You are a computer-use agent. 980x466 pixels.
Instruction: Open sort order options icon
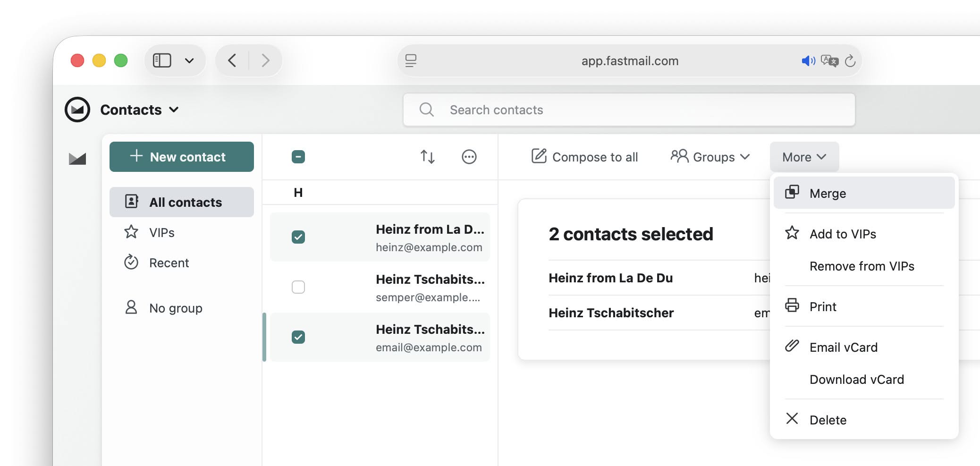tap(428, 157)
